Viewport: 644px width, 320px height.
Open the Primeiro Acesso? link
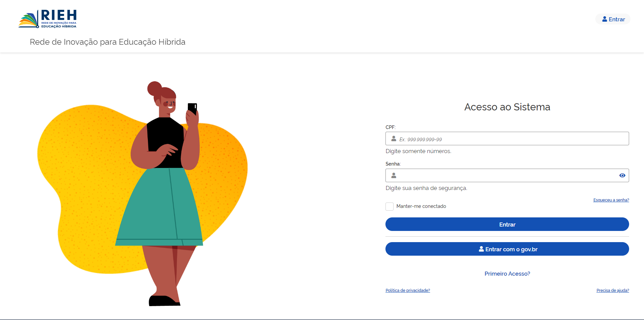[x=507, y=274]
